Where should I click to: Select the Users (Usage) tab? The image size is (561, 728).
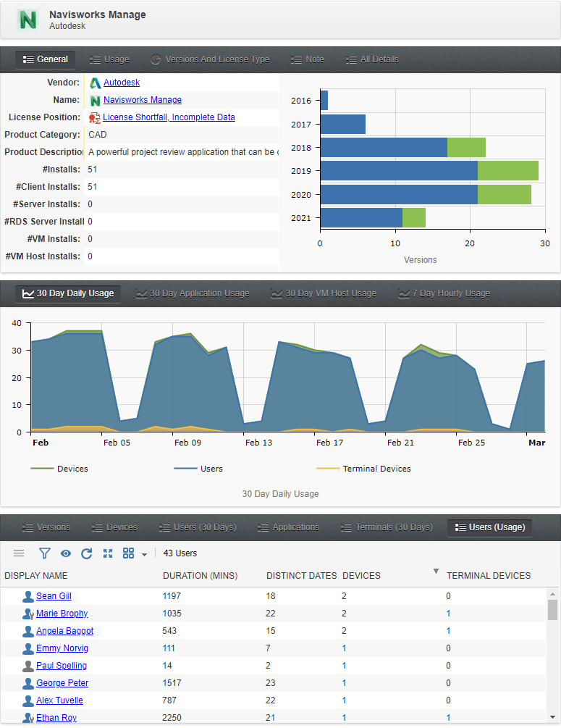(489, 527)
